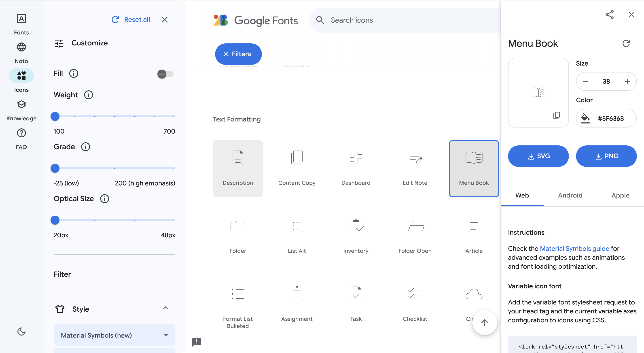Download the icon as PNG
This screenshot has height=353, width=644.
(606, 156)
